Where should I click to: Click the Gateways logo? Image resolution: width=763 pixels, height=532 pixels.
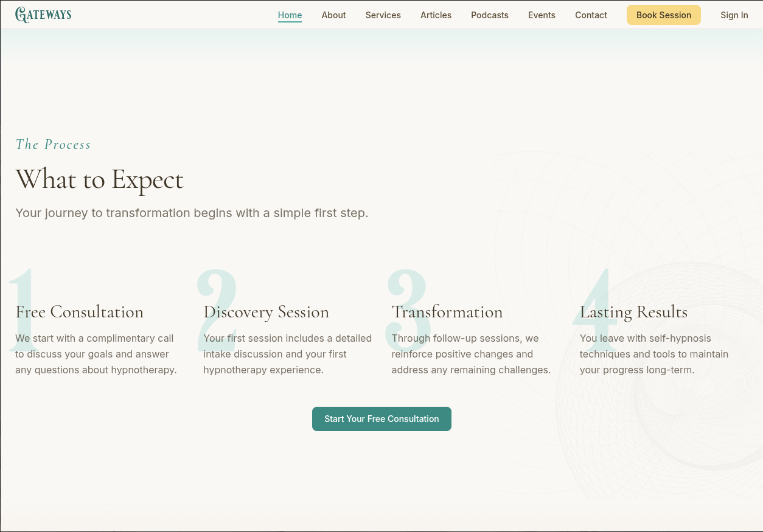tap(43, 15)
